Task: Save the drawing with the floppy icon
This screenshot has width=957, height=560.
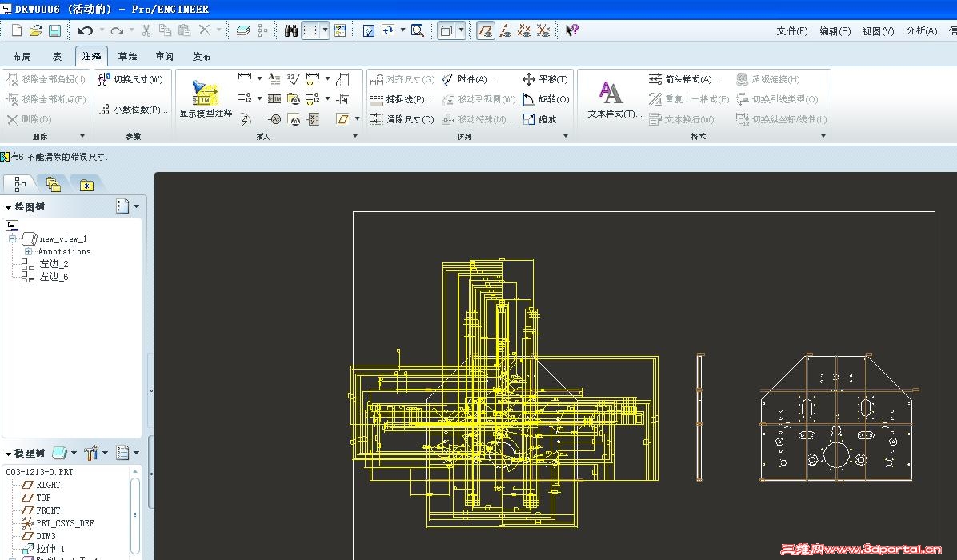Action: pyautogui.click(x=55, y=30)
